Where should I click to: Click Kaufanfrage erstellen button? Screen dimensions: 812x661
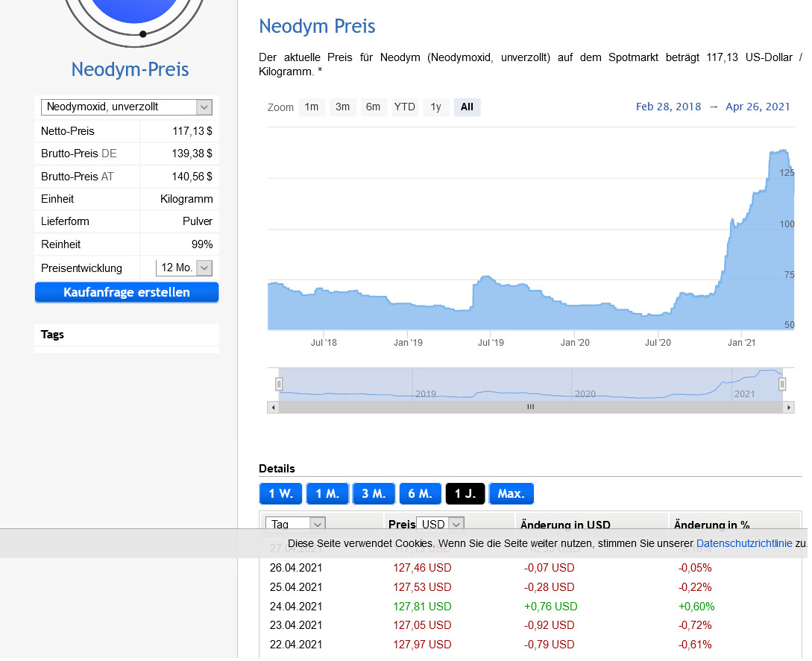(x=127, y=292)
